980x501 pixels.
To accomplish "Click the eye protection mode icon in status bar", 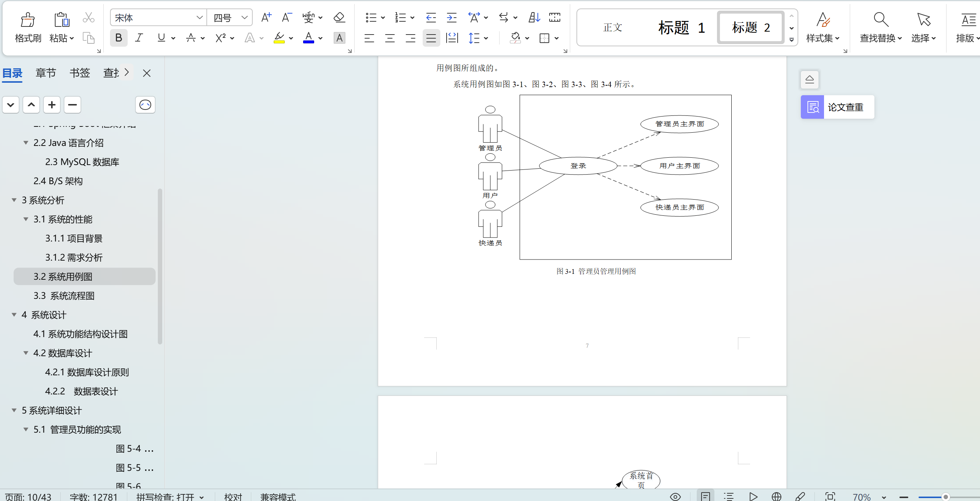I will click(x=675, y=497).
